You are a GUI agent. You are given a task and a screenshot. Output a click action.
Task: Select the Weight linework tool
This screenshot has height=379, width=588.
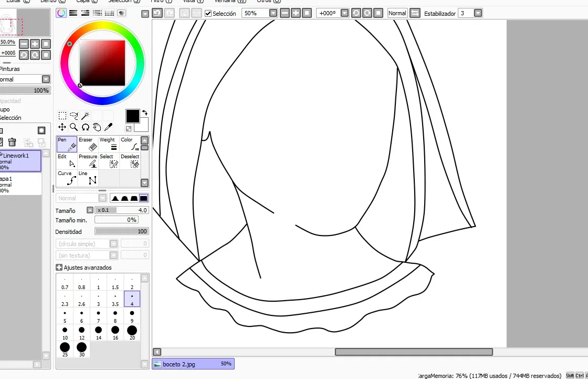coord(109,144)
